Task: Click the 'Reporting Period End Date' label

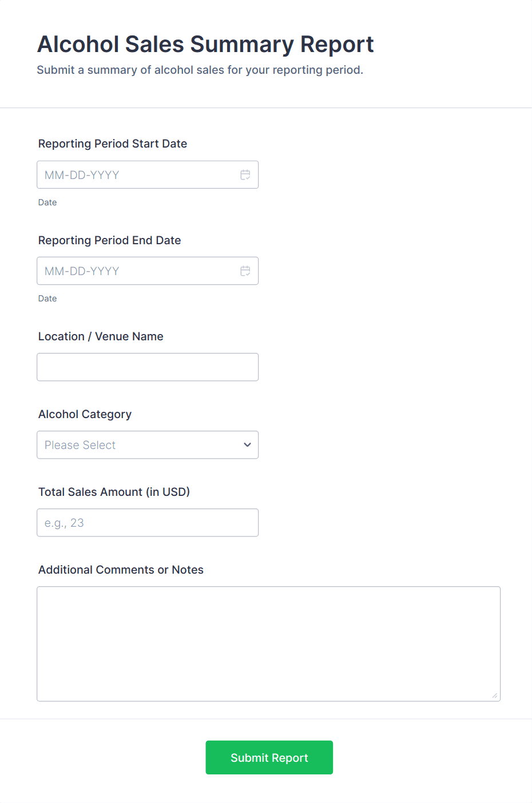Action: click(x=109, y=240)
